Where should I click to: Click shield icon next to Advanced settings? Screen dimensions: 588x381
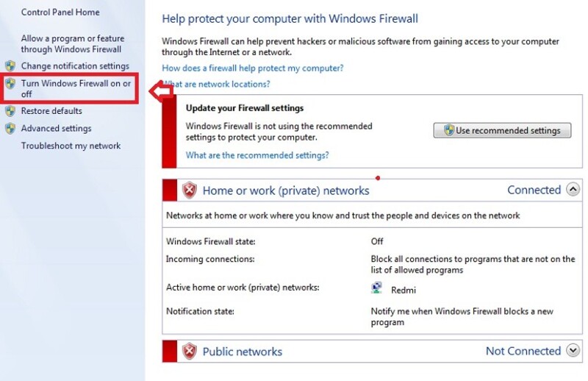[x=10, y=129]
